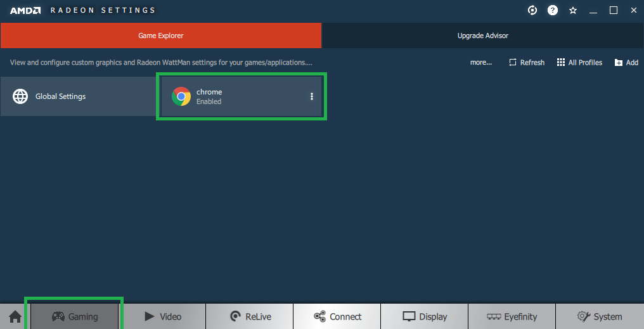
Task: Click the AMD logo
Action: pyautogui.click(x=25, y=11)
